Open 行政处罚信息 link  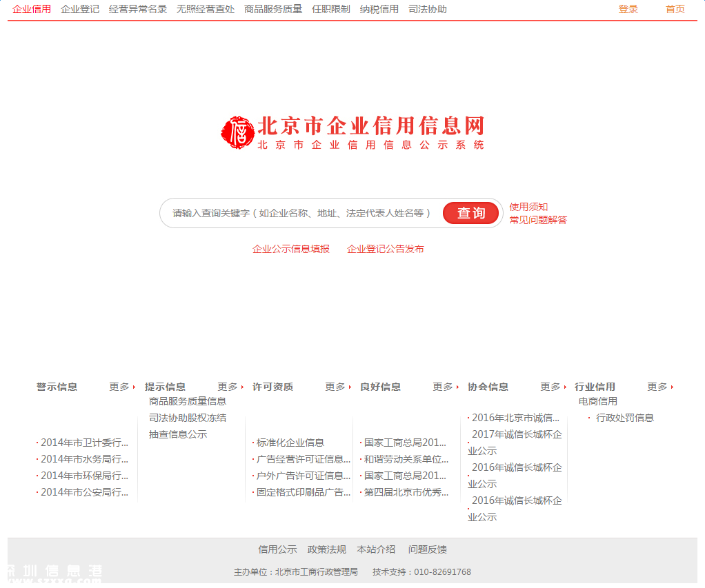point(625,418)
